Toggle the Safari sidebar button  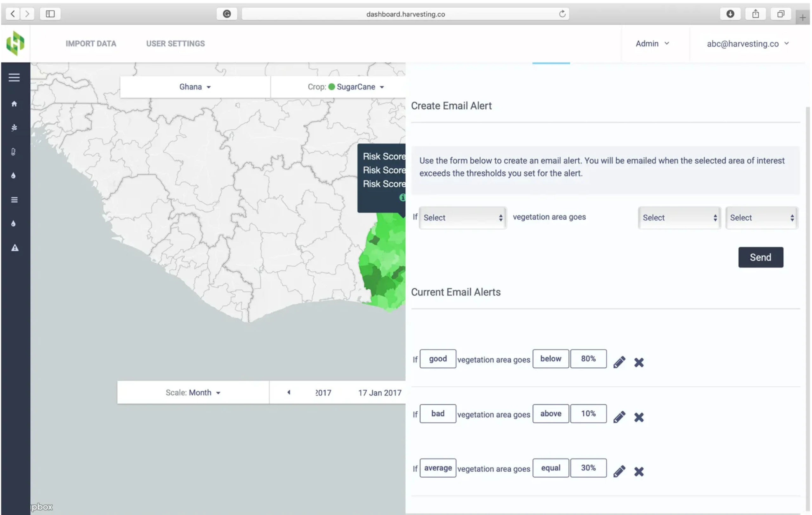coord(50,14)
